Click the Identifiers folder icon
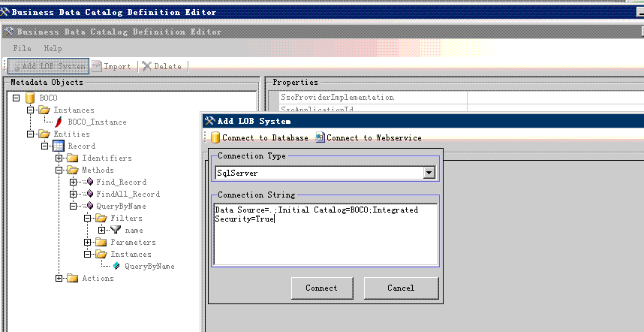644x332 pixels. [x=73, y=158]
